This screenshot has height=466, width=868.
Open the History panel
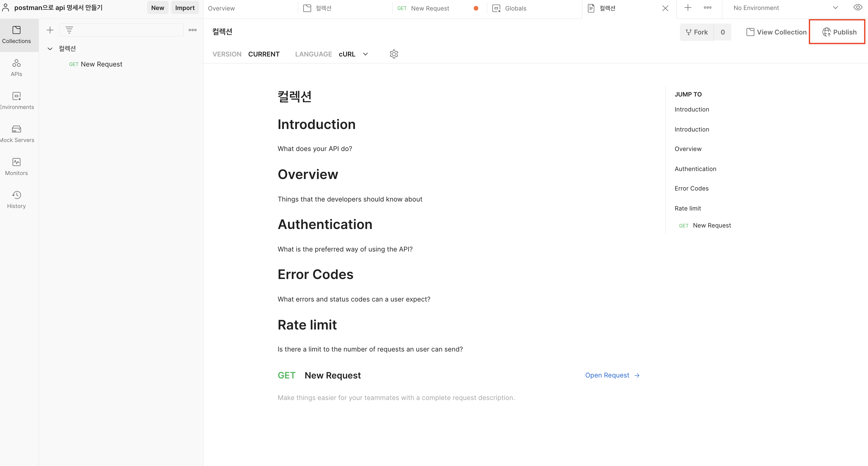click(16, 199)
